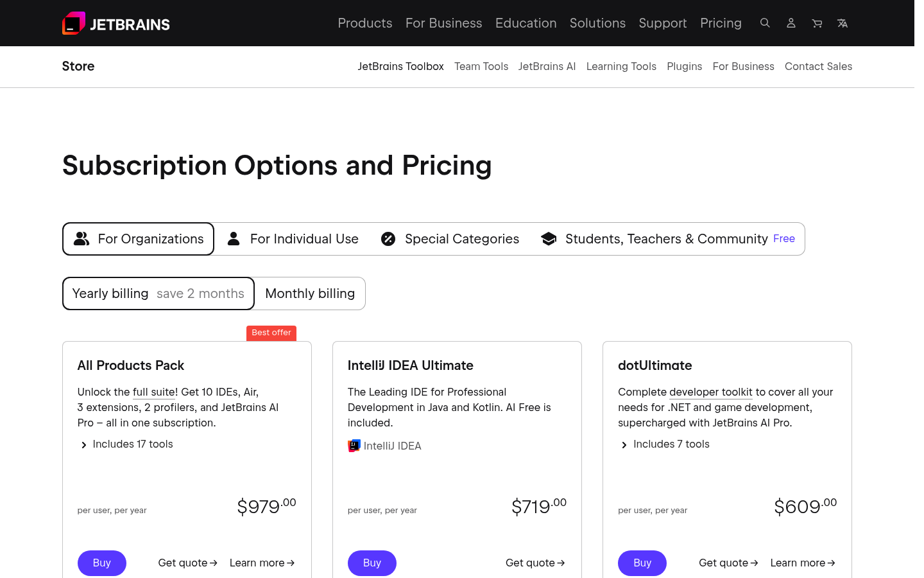Open the Pricing menu item
924x578 pixels.
(721, 23)
